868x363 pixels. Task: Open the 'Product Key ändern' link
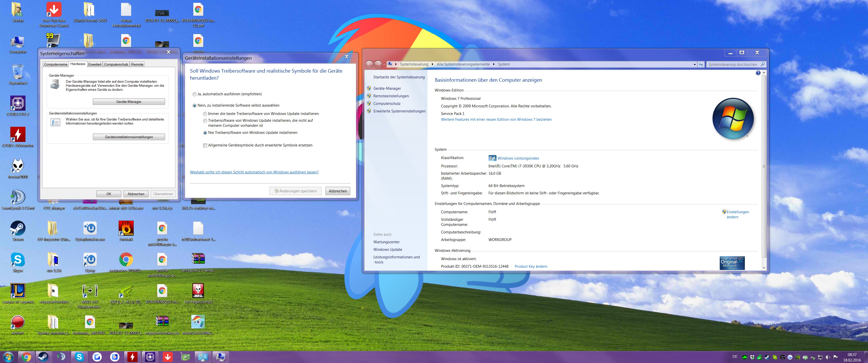click(531, 266)
